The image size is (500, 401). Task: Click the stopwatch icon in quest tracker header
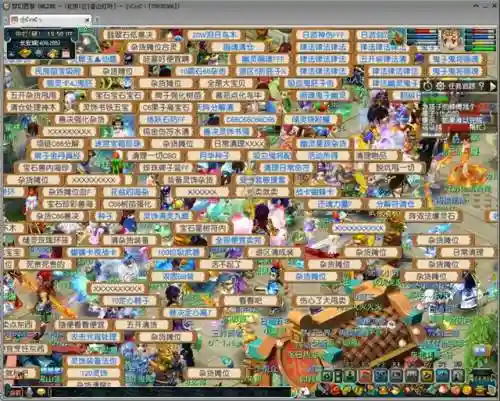(x=428, y=86)
